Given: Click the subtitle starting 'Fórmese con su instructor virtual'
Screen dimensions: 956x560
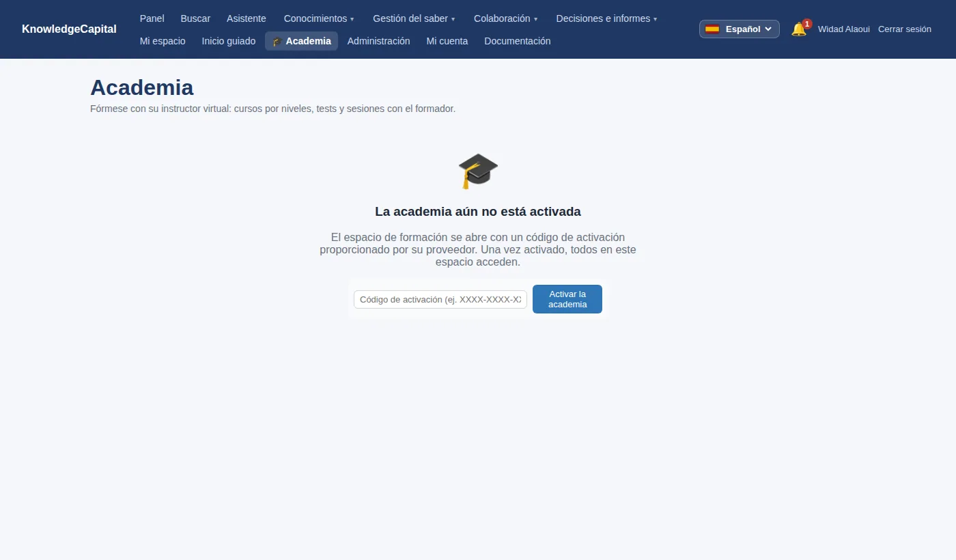Looking at the screenshot, I should click(272, 109).
